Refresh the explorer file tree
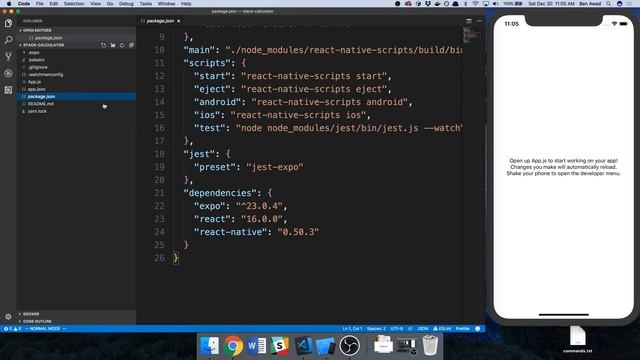The height and width of the screenshot is (360, 640). point(122,45)
